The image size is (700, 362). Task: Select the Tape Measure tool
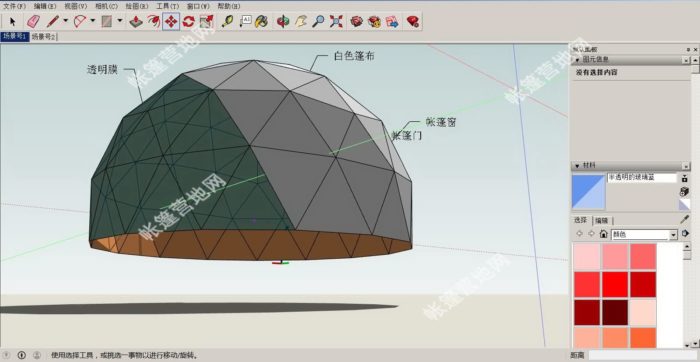(x=227, y=21)
